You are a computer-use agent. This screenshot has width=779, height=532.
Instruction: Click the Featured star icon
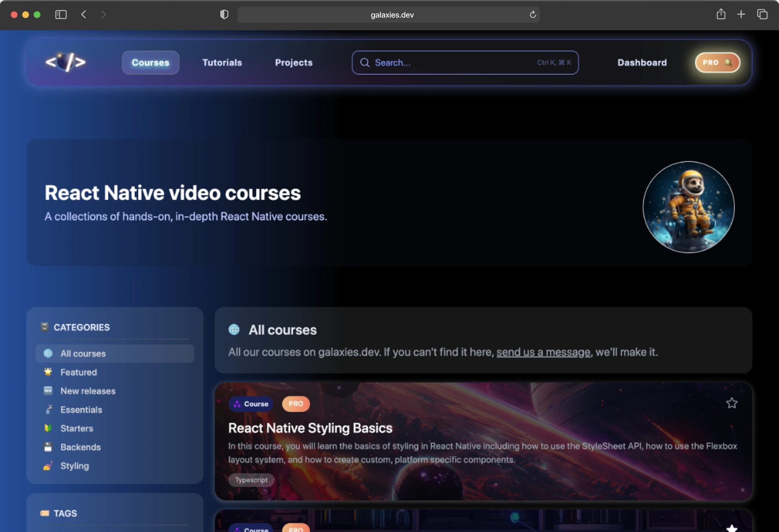click(x=48, y=372)
